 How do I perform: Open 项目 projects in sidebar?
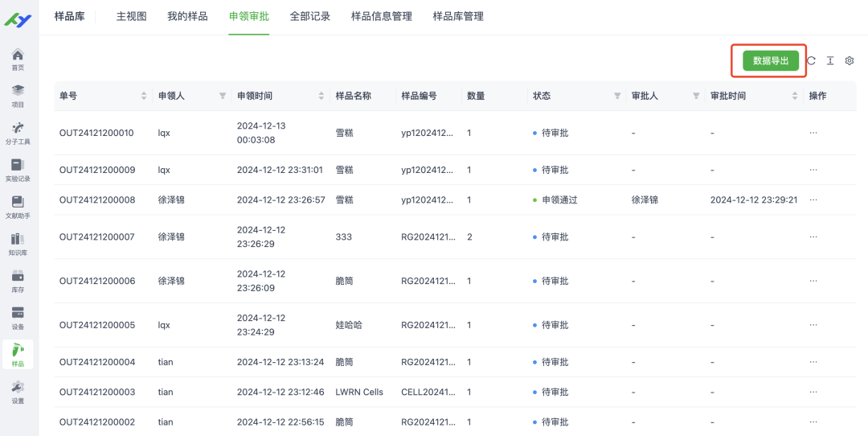[x=18, y=96]
